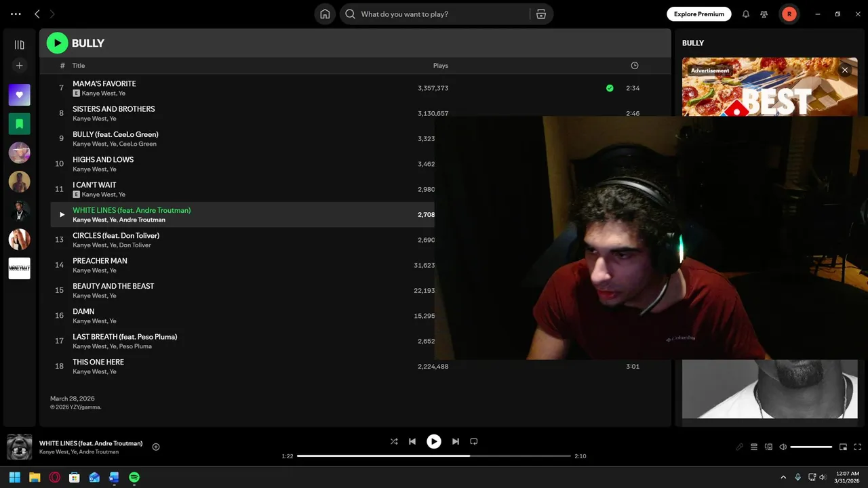
Task: Open the green bookmark Your Episodes
Action: (x=19, y=123)
